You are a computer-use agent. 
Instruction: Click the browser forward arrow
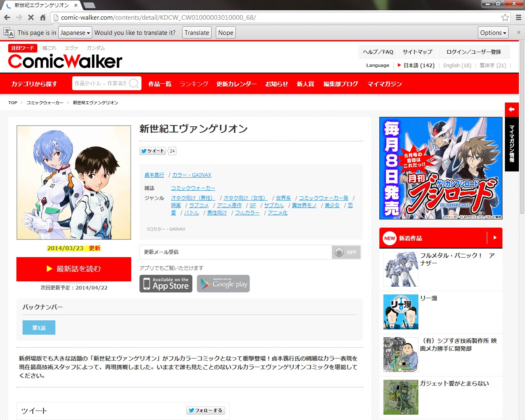point(19,17)
